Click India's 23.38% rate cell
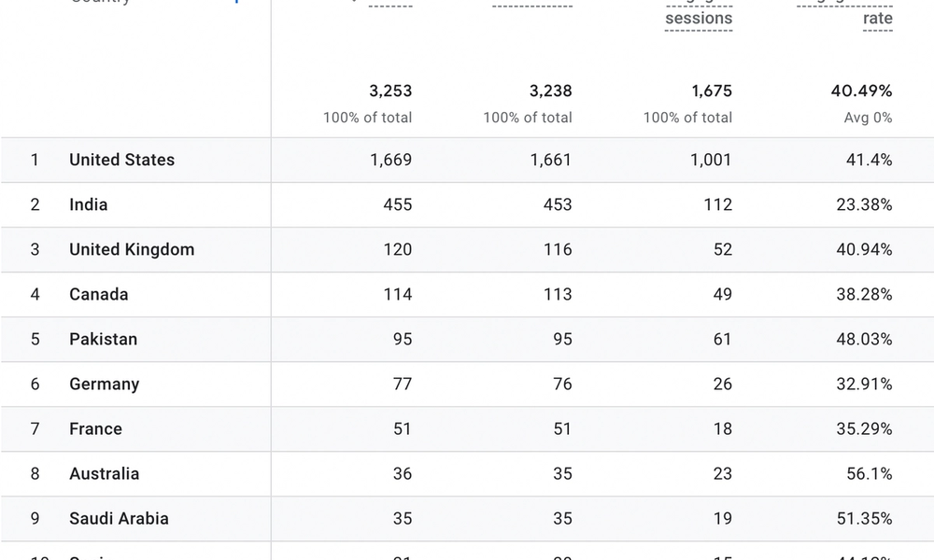The width and height of the screenshot is (934, 560). tap(864, 204)
